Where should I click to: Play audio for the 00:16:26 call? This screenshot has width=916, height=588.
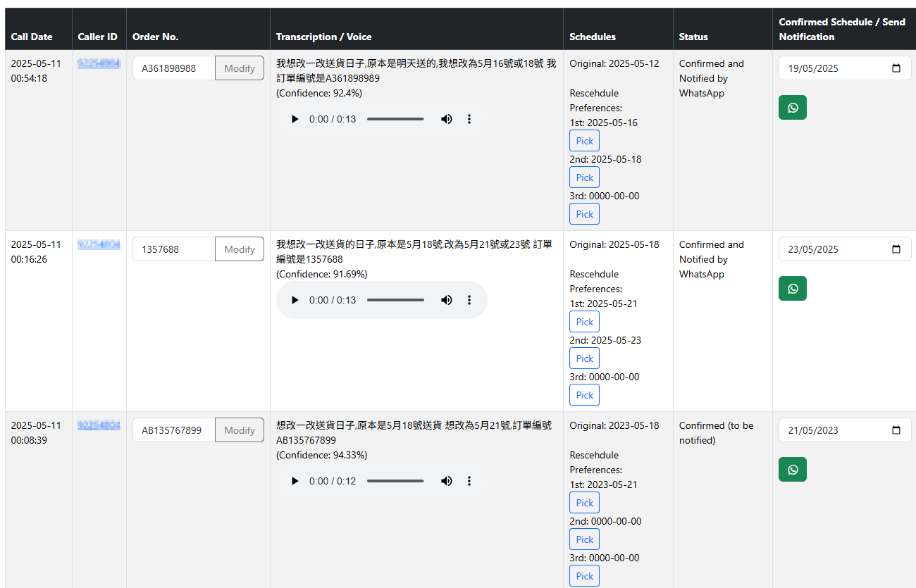coord(295,300)
